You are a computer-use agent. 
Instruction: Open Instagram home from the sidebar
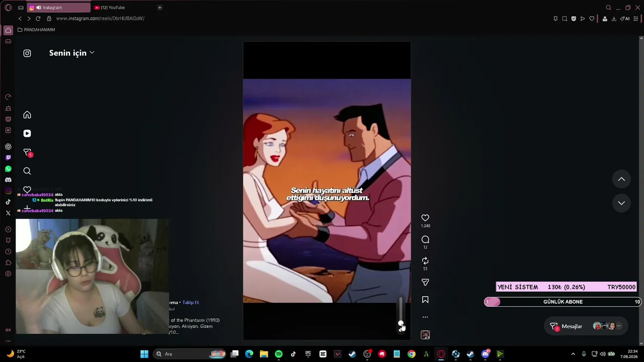pyautogui.click(x=27, y=115)
